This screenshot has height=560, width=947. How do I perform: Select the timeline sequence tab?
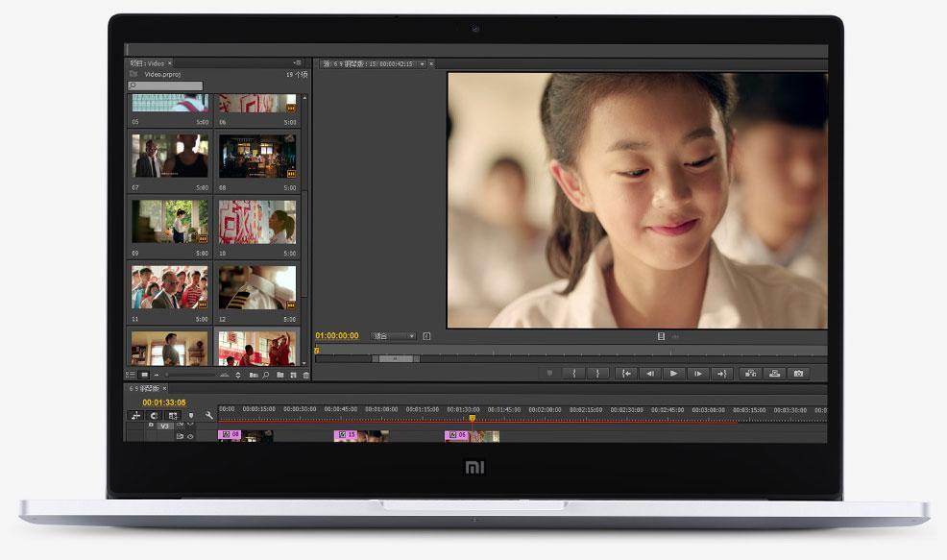pos(144,388)
